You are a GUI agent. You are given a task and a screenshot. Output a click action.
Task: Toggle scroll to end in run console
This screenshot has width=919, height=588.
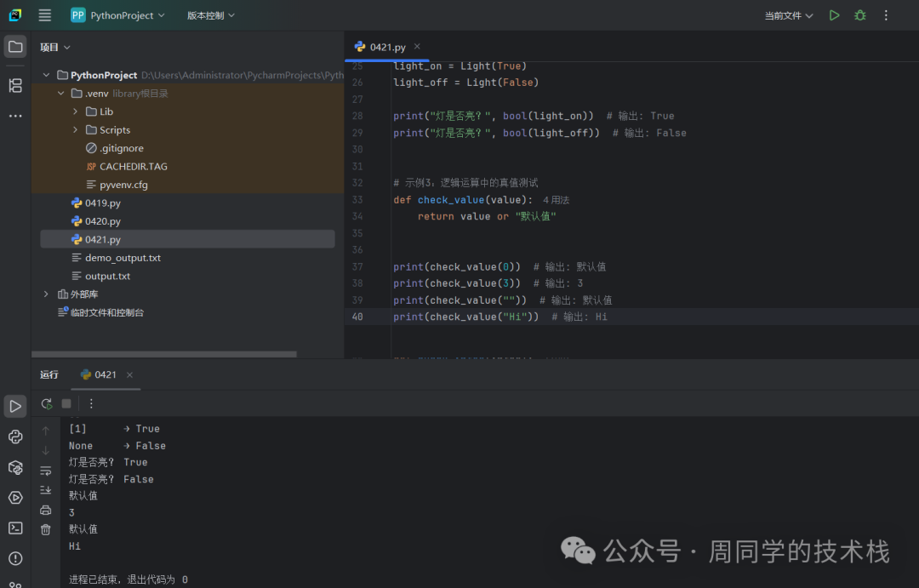(46, 490)
